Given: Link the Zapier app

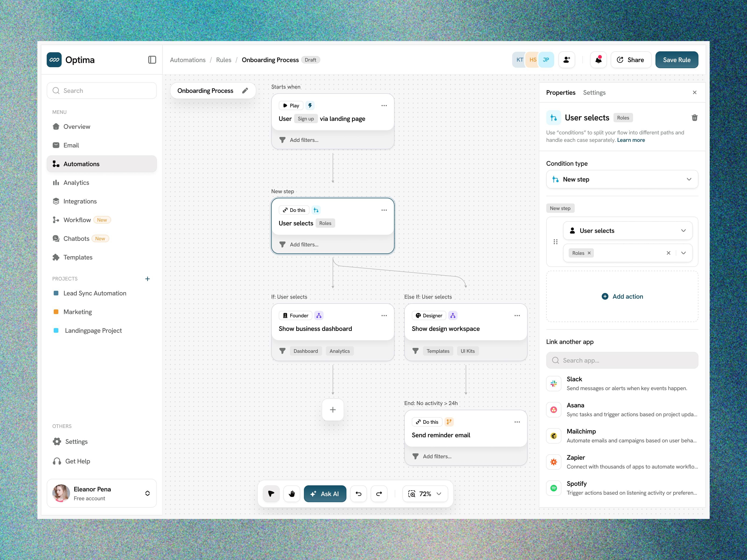Looking at the screenshot, I should pyautogui.click(x=622, y=462).
